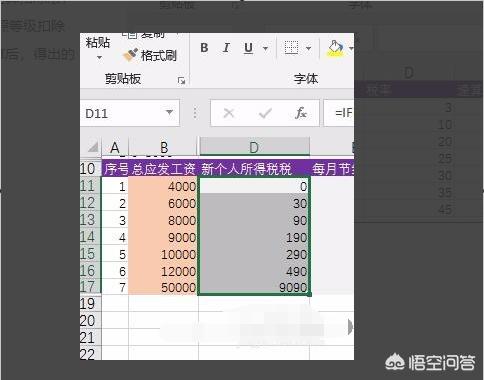Viewport: 484px width, 380px height.
Task: Click the selection fill handle
Action: point(310,294)
